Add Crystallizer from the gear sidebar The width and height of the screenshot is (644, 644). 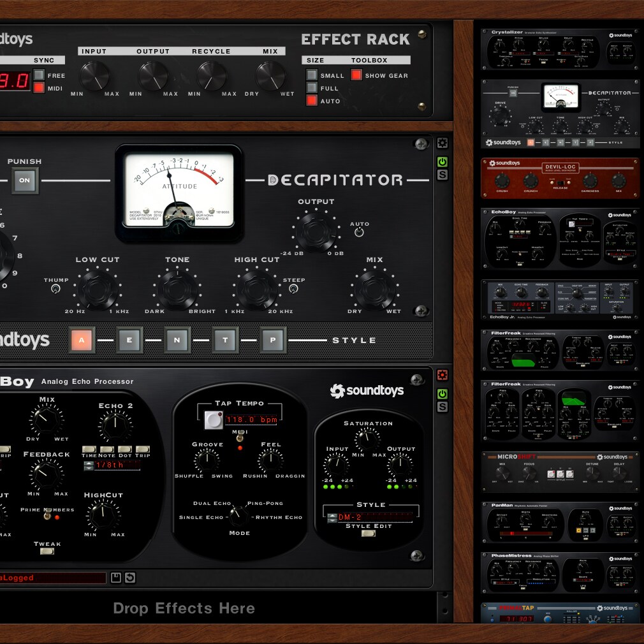click(560, 50)
